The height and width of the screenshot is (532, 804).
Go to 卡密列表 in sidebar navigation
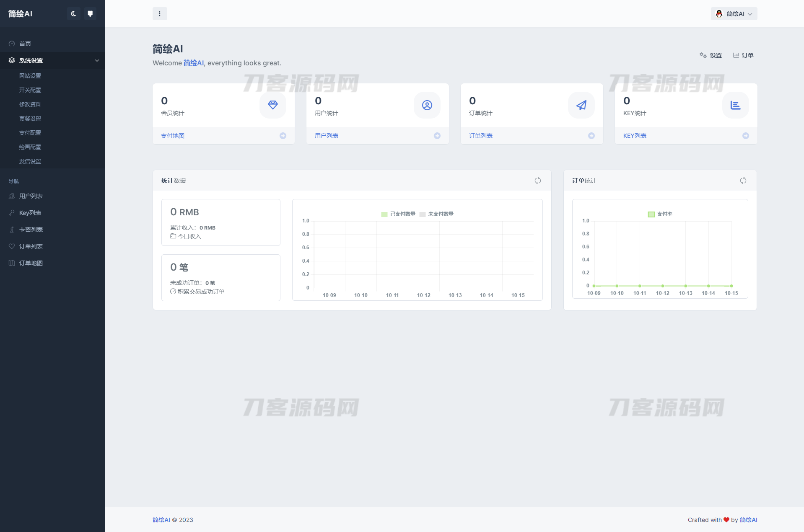coord(31,230)
